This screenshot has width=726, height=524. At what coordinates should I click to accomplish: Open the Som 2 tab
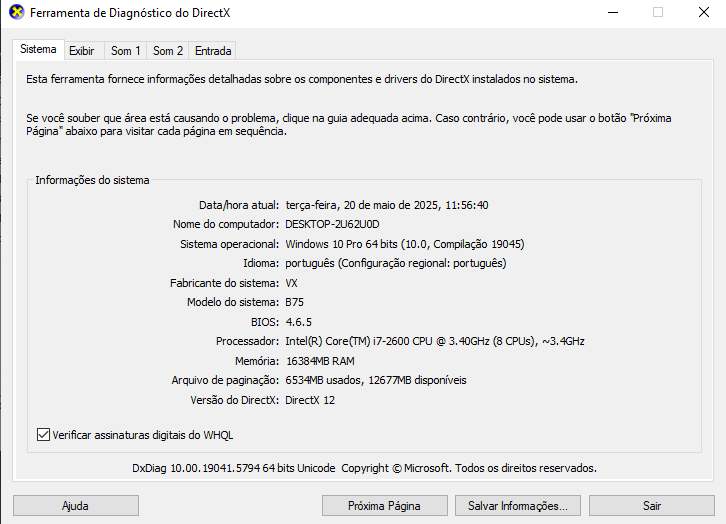168,50
